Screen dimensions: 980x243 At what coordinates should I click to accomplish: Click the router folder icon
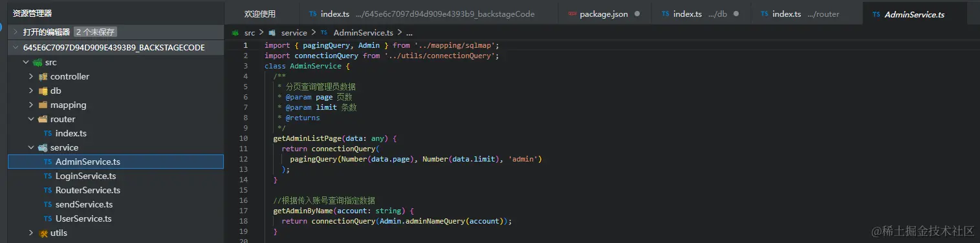43,119
